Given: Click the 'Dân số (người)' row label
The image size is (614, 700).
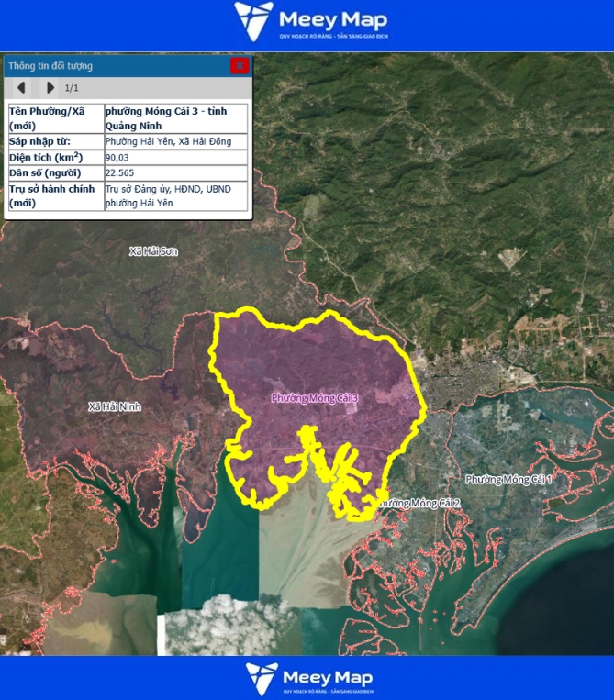Looking at the screenshot, I should click(x=45, y=172).
